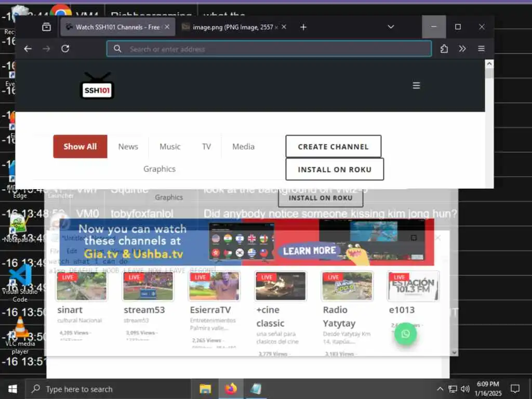
Task: Go back using the browser back arrow
Action: pos(28,49)
